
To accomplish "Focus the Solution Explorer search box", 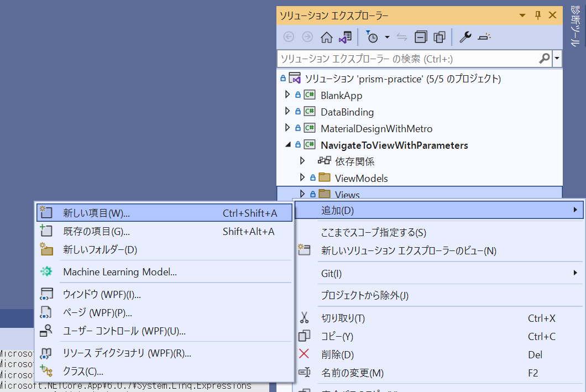I will (407, 59).
